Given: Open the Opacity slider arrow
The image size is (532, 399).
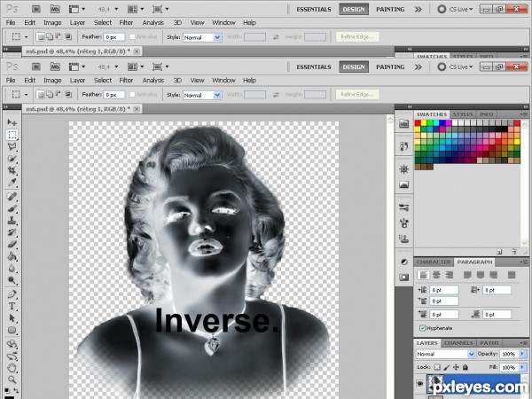Looking at the screenshot, I should 522,354.
